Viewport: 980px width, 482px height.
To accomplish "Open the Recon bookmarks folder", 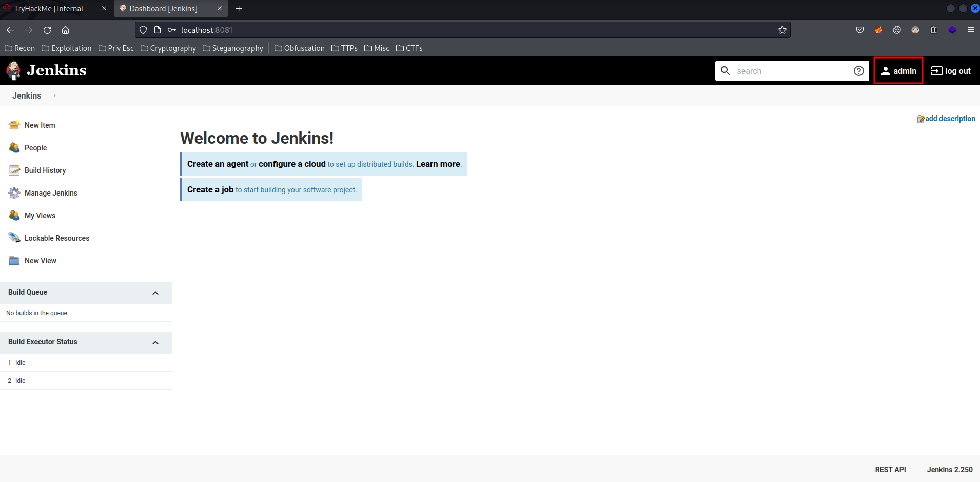I will (19, 48).
